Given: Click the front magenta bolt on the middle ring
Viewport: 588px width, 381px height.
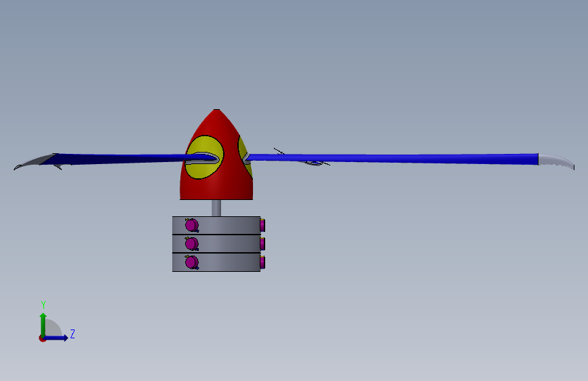Looking at the screenshot, I should [x=192, y=244].
